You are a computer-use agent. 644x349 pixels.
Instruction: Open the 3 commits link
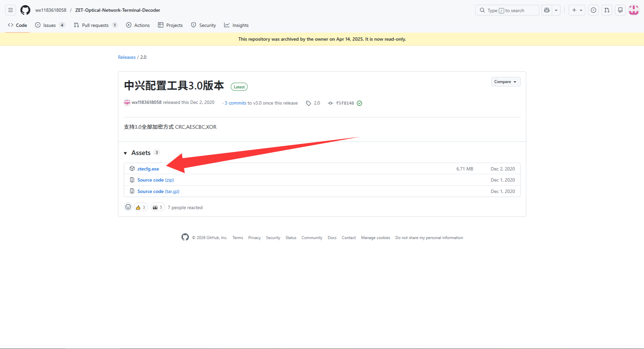coord(235,103)
